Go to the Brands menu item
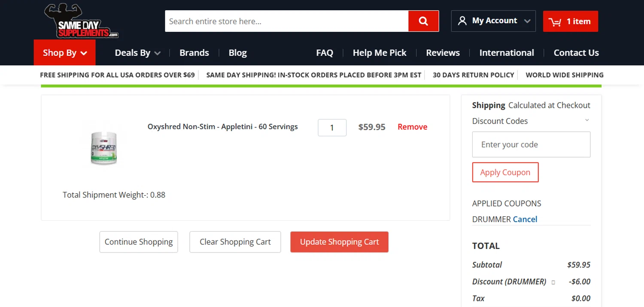644x307 pixels. (x=194, y=53)
